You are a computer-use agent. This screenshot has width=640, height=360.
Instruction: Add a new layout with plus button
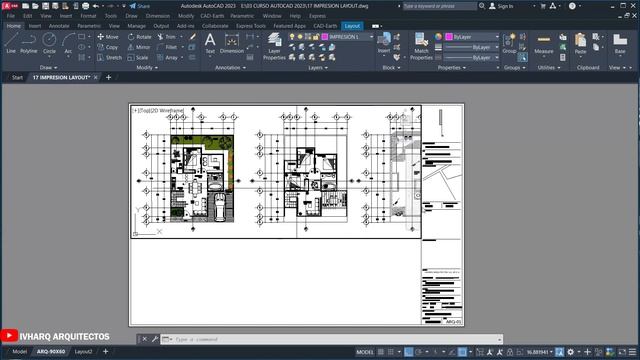tap(105, 351)
